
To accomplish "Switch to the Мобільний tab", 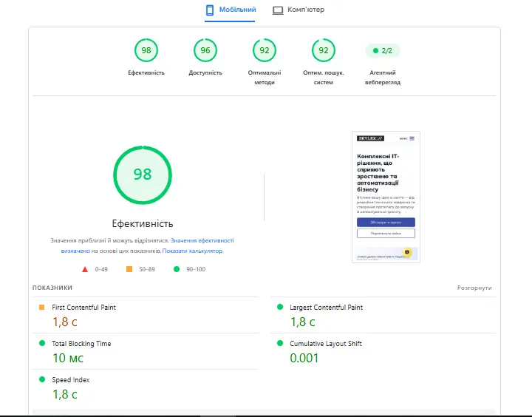I will (231, 10).
